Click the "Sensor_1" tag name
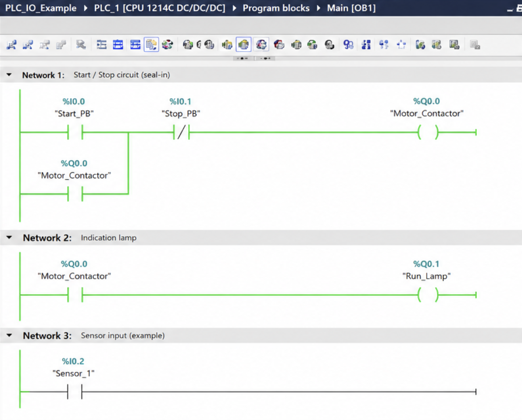The image size is (522, 420). click(x=74, y=374)
